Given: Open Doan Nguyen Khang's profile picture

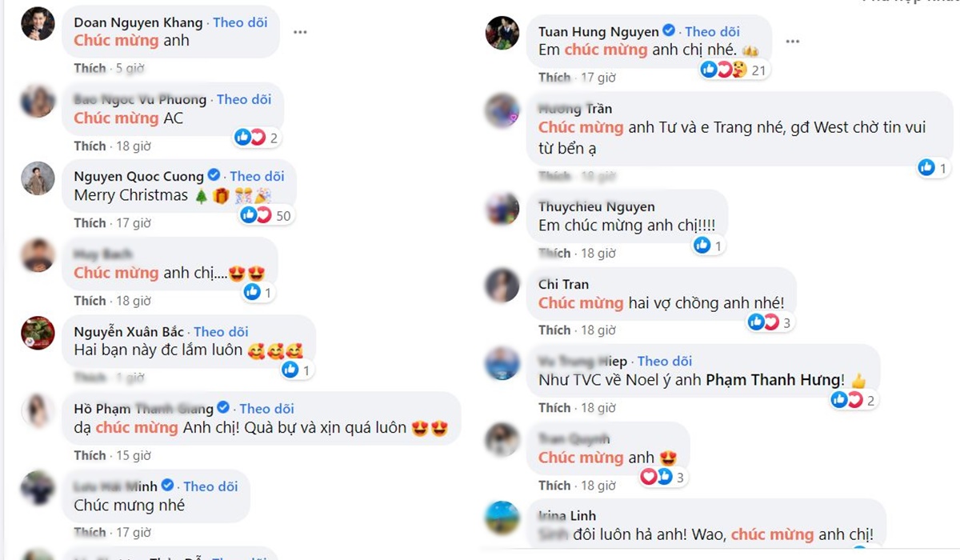Looking at the screenshot, I should [x=38, y=23].
